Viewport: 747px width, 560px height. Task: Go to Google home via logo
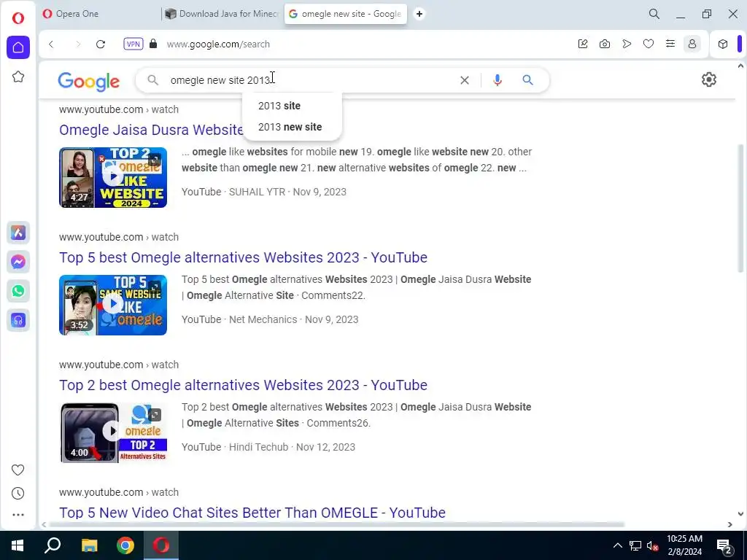click(88, 82)
